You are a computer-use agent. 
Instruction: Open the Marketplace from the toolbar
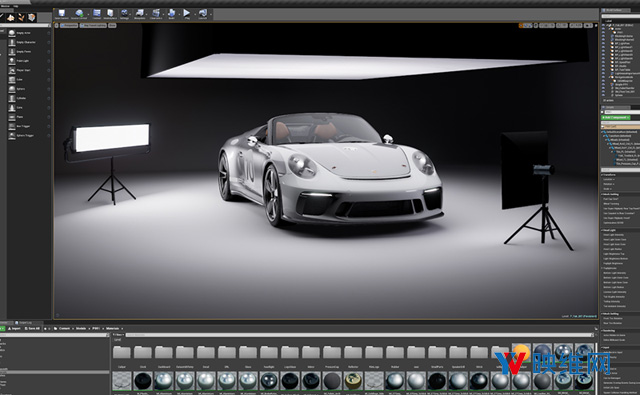click(110, 14)
